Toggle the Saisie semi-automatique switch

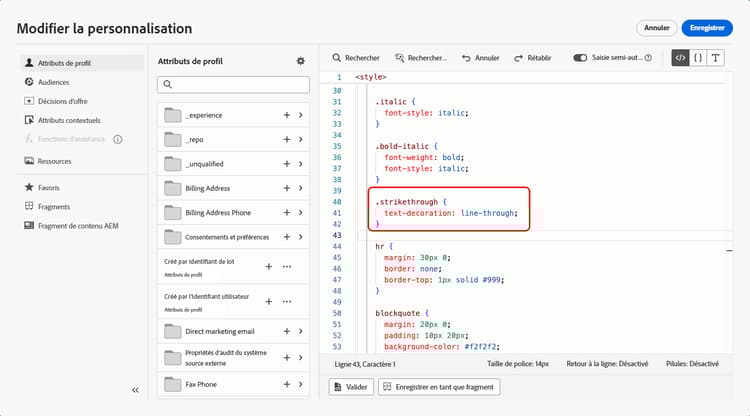coord(580,58)
